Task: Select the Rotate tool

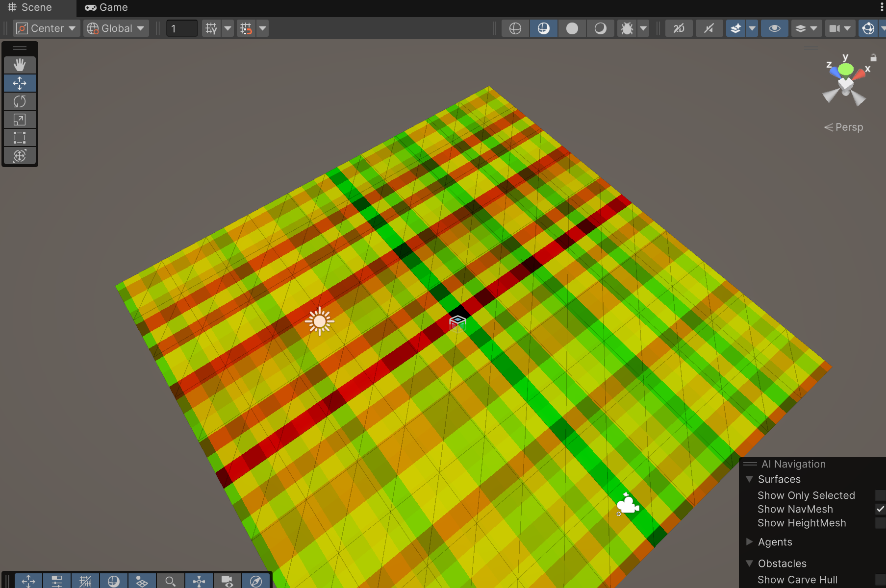Action: pos(20,101)
